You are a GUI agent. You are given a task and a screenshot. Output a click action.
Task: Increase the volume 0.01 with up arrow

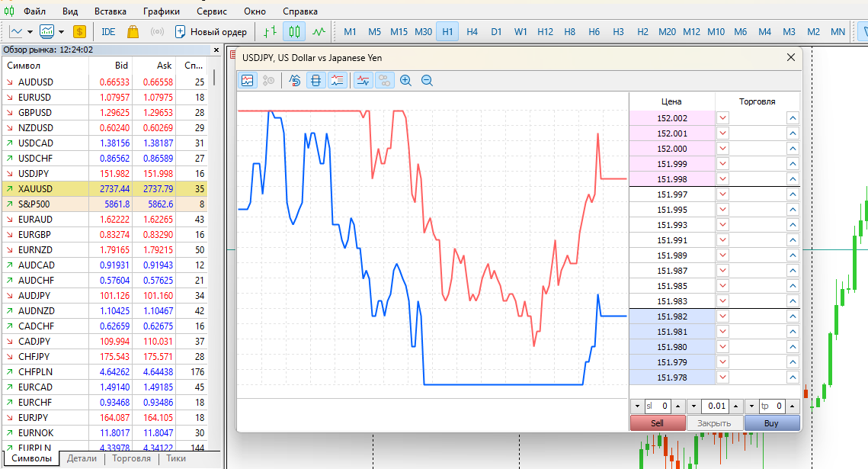click(x=737, y=406)
